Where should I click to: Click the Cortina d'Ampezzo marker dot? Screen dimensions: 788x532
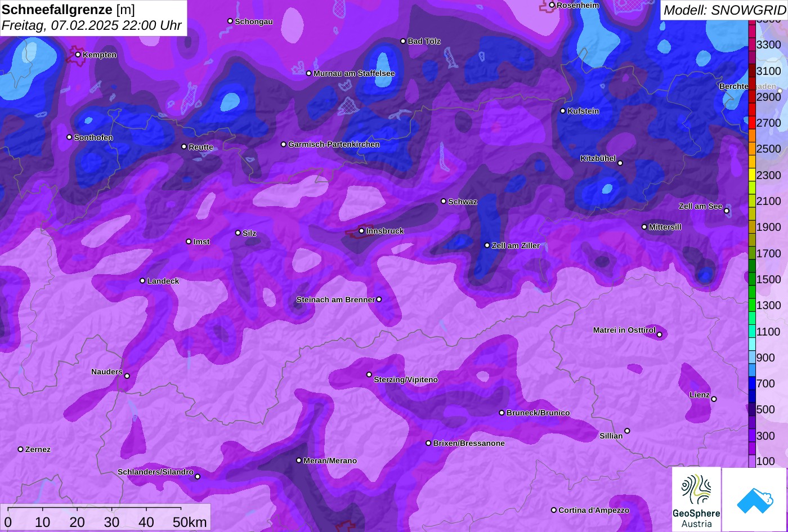pos(554,510)
